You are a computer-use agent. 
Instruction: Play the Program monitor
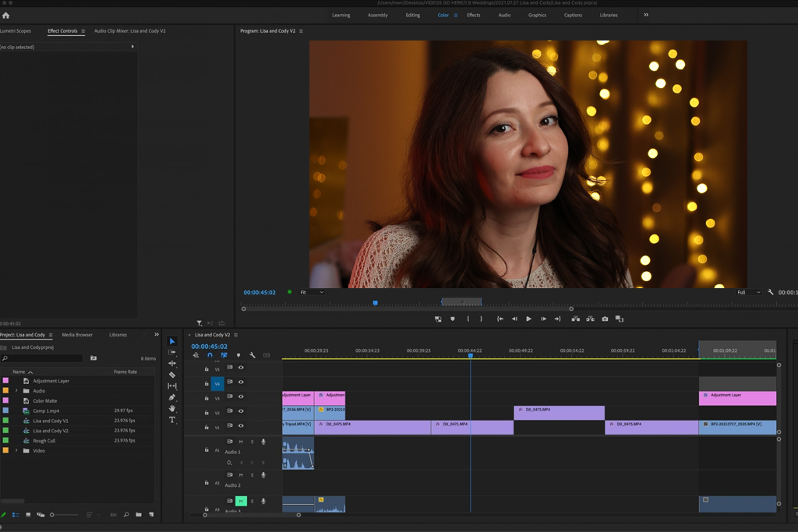[529, 319]
